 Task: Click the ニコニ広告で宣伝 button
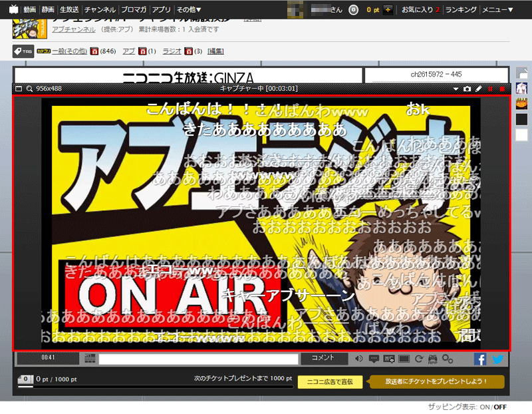[x=330, y=382]
